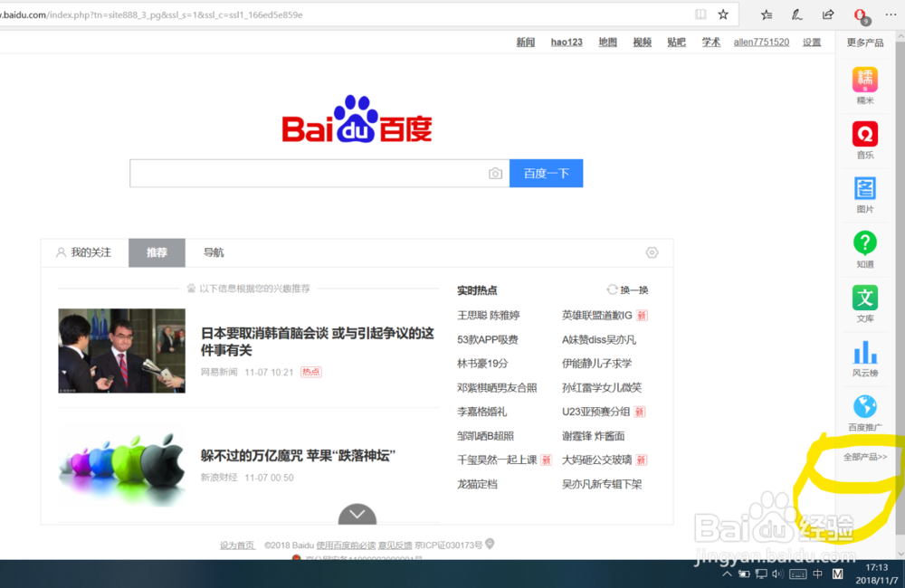
Task: Click the 百度一下 search button
Action: [547, 173]
